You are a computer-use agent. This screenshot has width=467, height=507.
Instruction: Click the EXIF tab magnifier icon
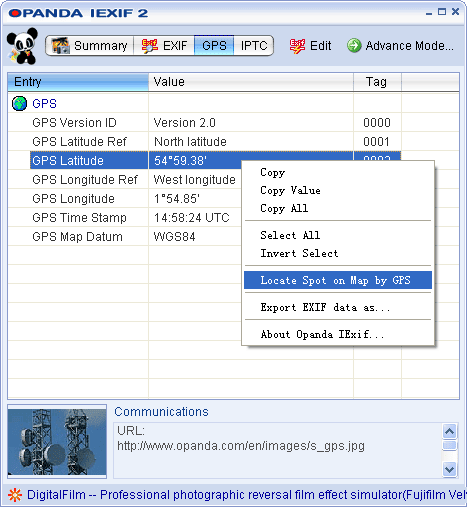pos(149,46)
